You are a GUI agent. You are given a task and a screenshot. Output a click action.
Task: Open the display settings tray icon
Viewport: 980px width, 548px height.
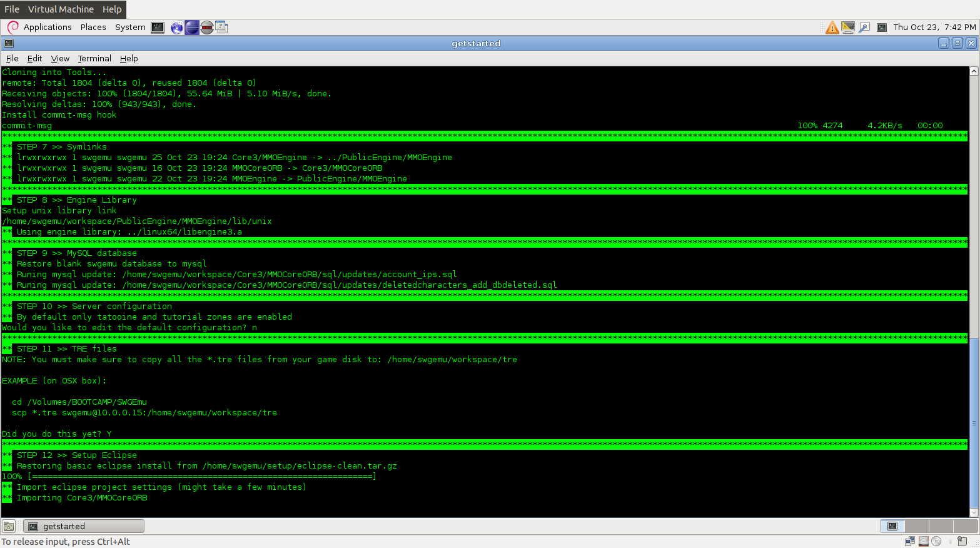click(x=848, y=28)
